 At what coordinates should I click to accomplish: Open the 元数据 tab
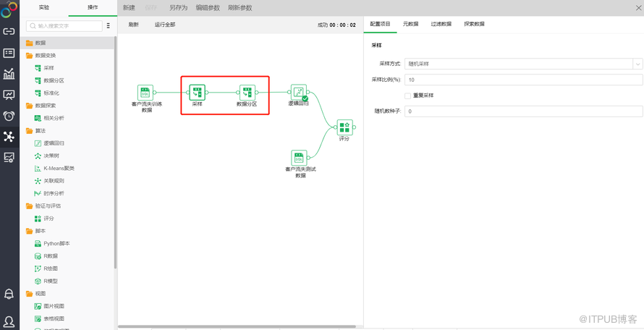pyautogui.click(x=411, y=24)
